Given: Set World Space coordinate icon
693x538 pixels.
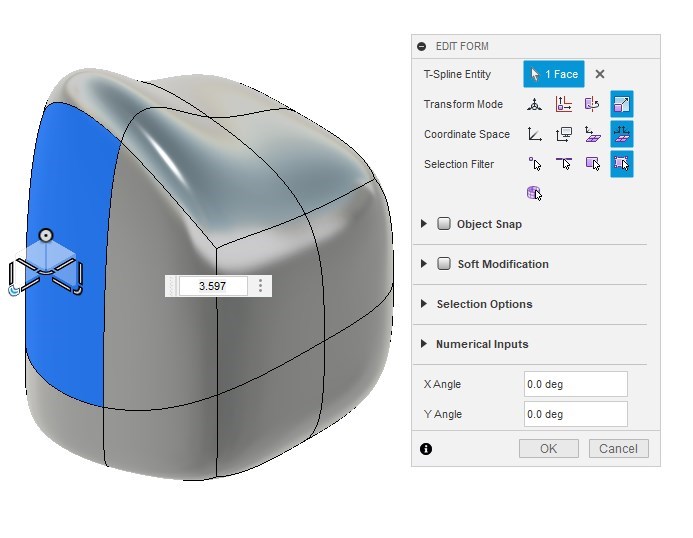Looking at the screenshot, I should (x=535, y=134).
